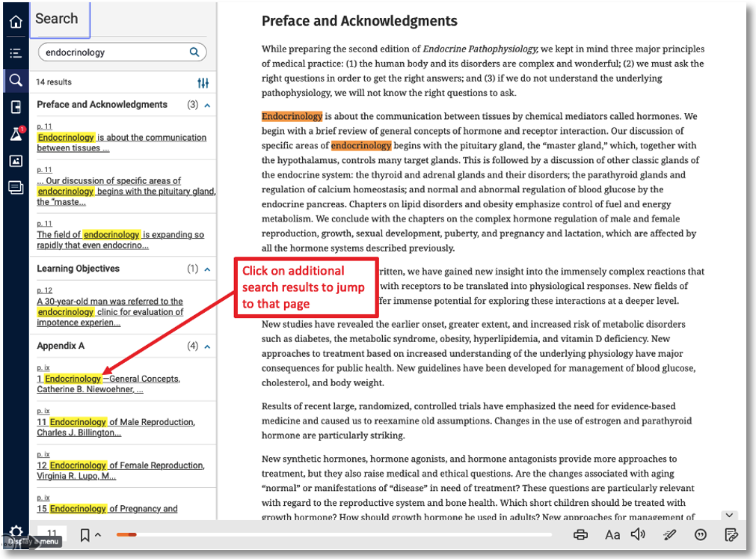Click 'Appendix A' group title

[61, 346]
